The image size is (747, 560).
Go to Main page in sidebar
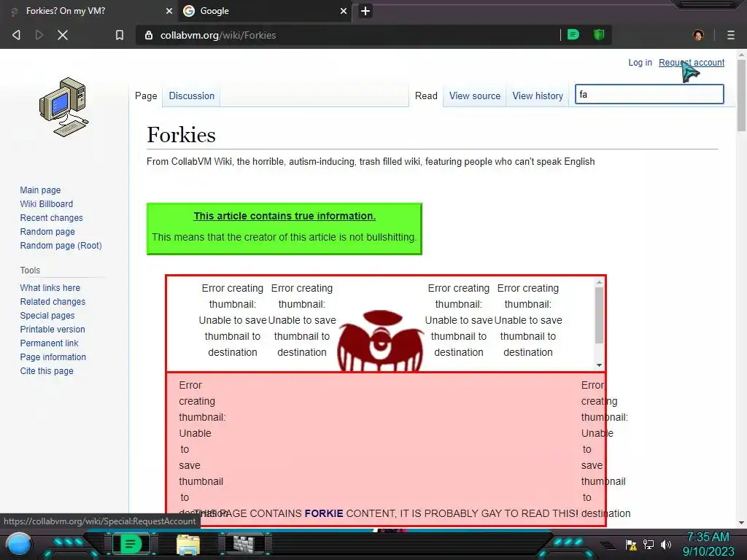coord(40,190)
